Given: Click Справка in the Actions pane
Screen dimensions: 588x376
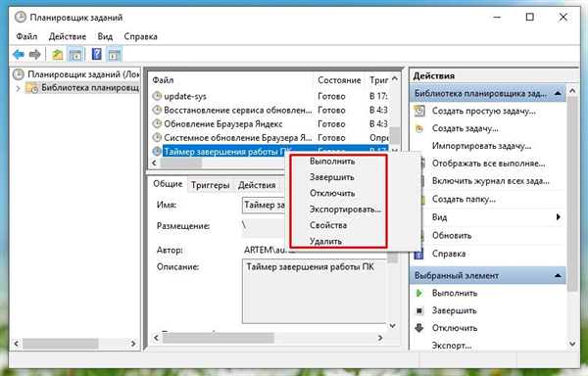Looking at the screenshot, I should (449, 254).
